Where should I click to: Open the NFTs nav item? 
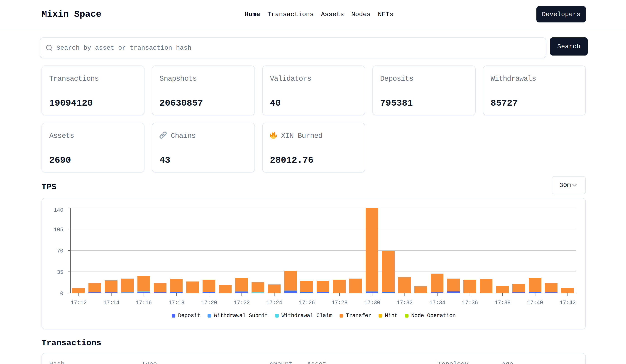click(385, 14)
